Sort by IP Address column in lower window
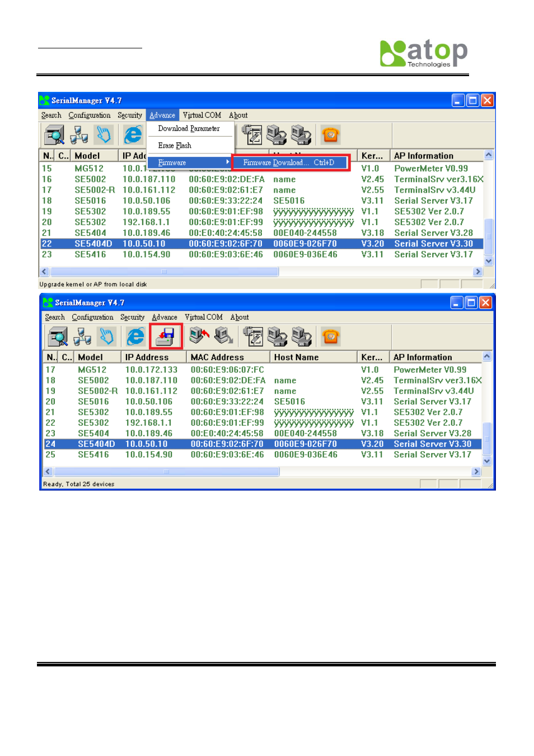 click(153, 357)
